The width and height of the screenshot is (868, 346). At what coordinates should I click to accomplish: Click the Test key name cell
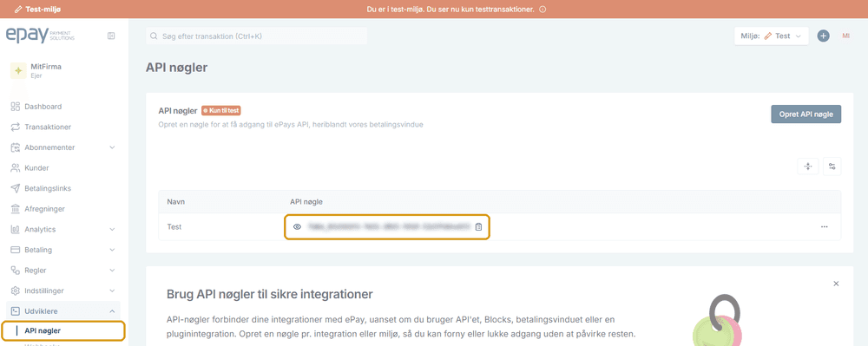pyautogui.click(x=174, y=226)
